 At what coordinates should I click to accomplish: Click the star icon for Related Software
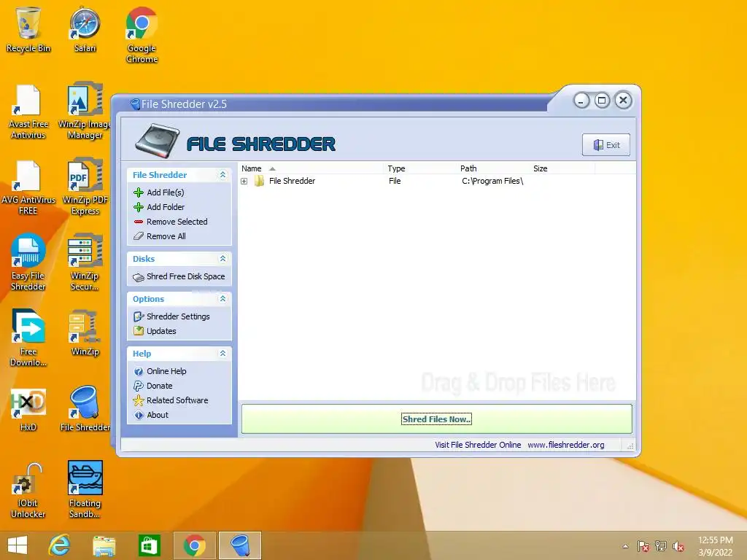139,400
